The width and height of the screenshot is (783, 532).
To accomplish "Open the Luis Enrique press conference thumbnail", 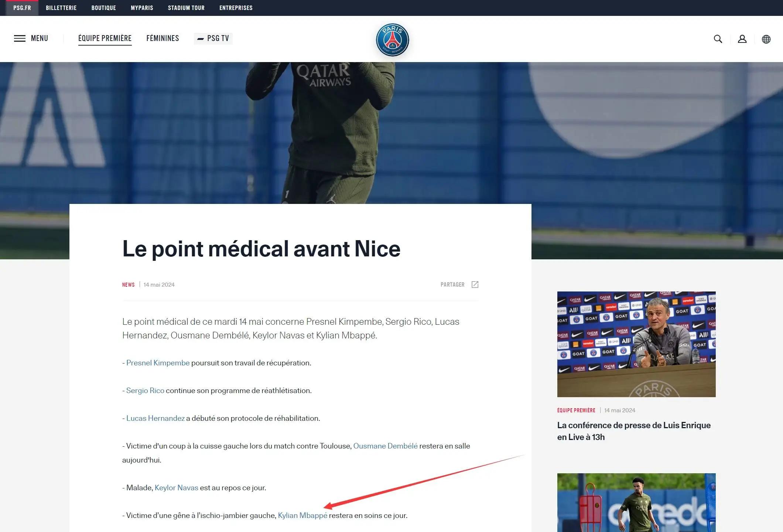I will [636, 344].
